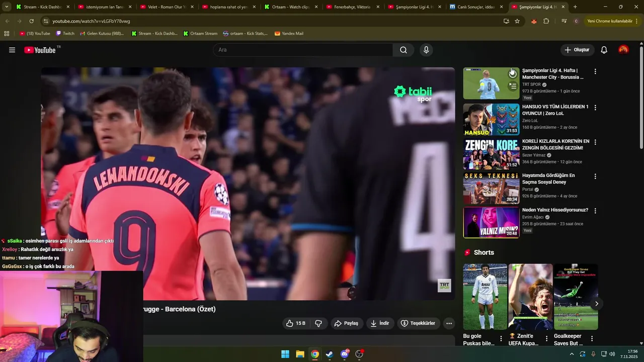The height and width of the screenshot is (362, 644).
Task: Like the video with thumbs up
Action: click(x=296, y=323)
